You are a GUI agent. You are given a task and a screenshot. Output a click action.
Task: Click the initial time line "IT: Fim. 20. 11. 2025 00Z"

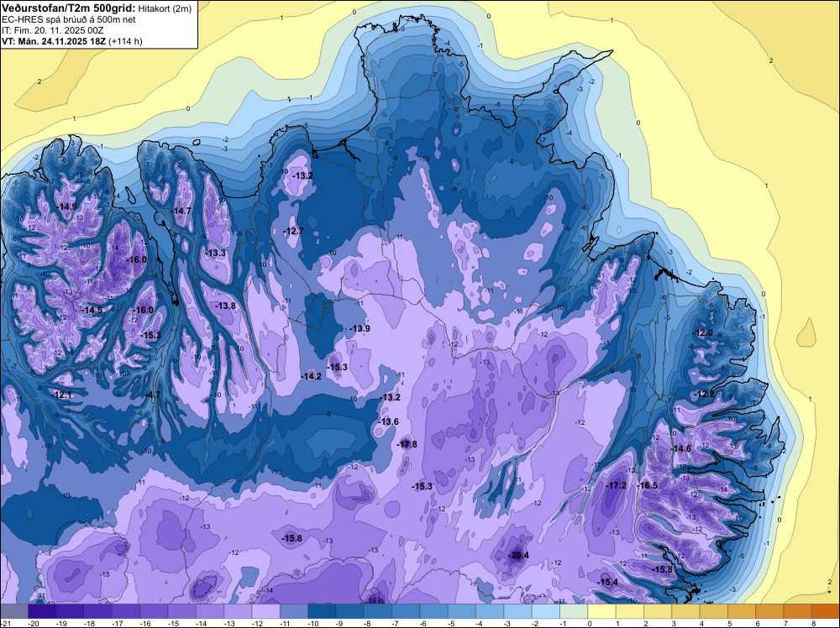pyautogui.click(x=52, y=30)
